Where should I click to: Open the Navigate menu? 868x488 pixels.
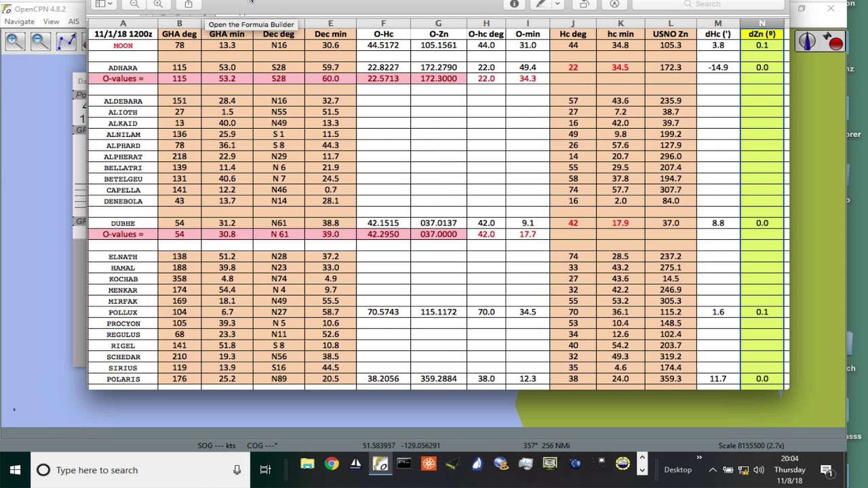pos(20,22)
